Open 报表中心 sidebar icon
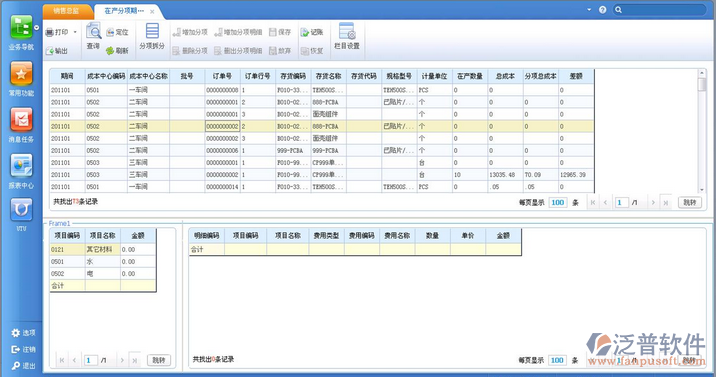716x377 pixels. coord(21,166)
